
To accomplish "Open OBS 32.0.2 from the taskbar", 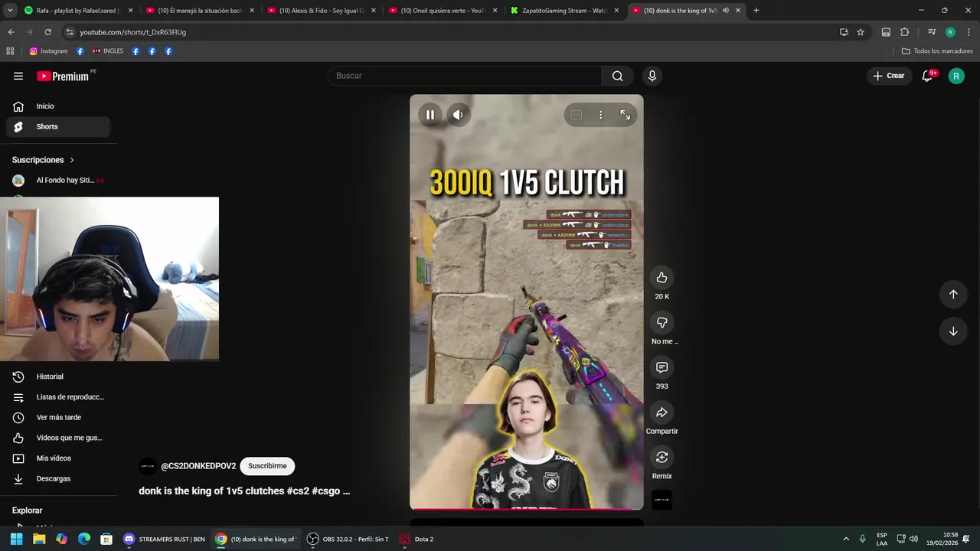I will [348, 540].
